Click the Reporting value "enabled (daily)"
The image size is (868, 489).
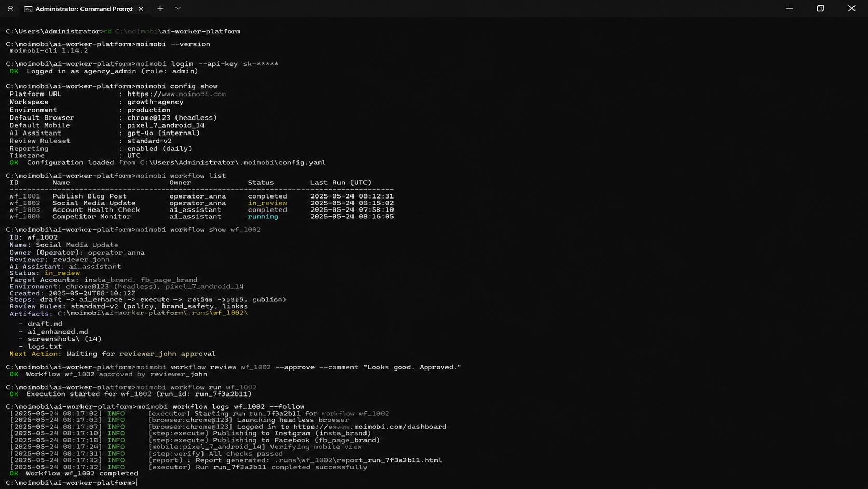159,148
